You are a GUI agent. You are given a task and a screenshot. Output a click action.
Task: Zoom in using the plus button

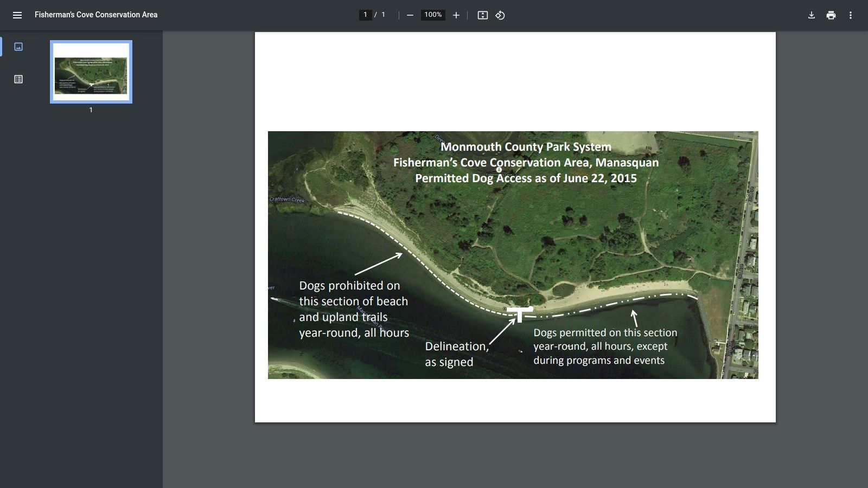(456, 15)
